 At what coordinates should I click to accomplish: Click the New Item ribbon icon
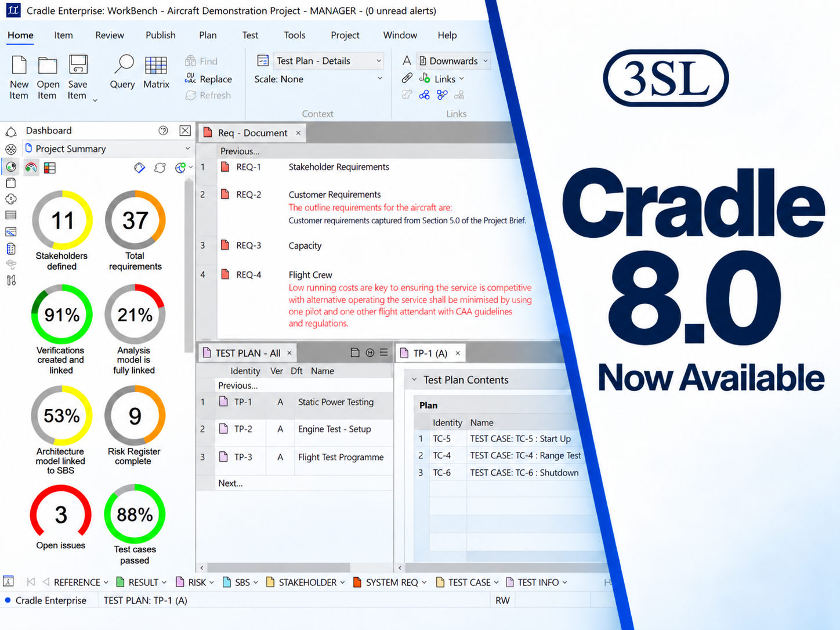tap(19, 65)
